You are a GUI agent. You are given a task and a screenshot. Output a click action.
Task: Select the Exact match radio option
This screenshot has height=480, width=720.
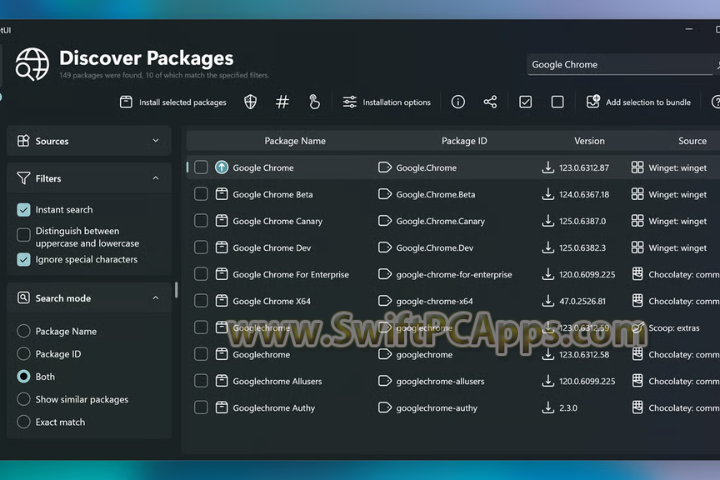tap(23, 422)
